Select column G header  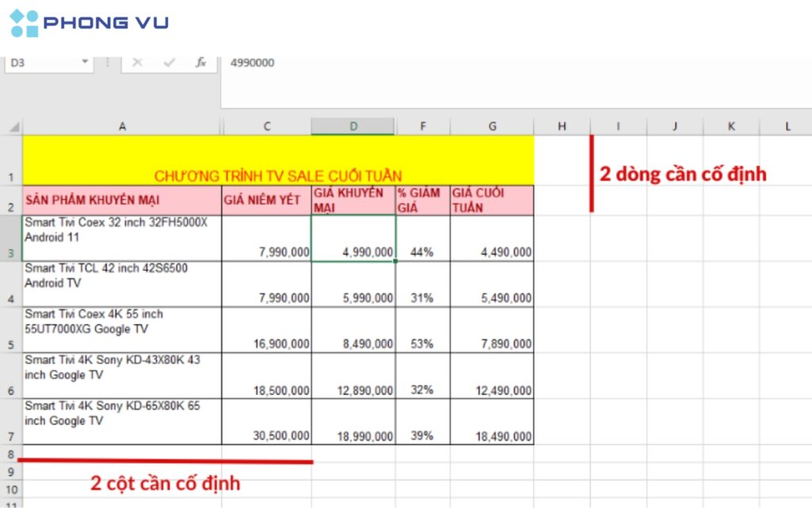click(492, 126)
